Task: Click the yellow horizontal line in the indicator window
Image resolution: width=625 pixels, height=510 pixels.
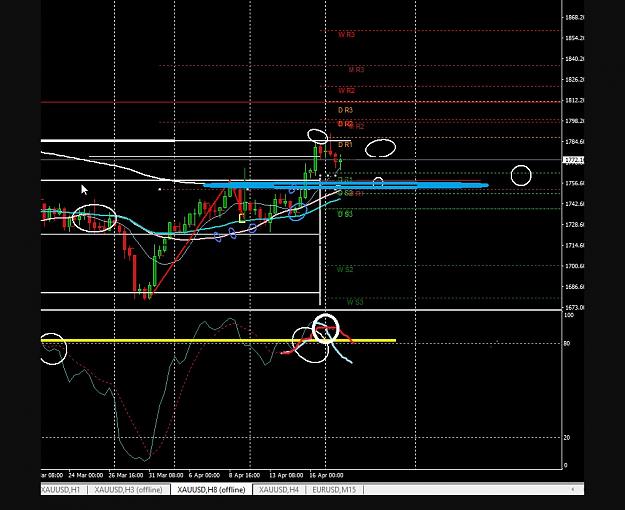Action: [x=218, y=341]
